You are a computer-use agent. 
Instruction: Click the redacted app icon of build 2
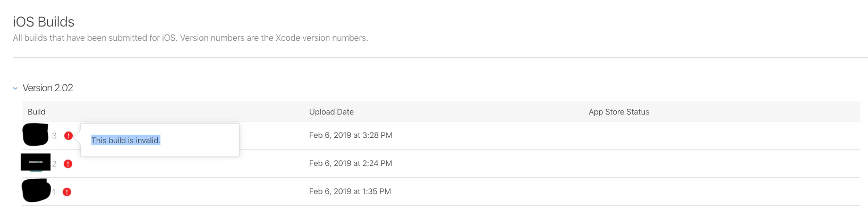coord(36,162)
